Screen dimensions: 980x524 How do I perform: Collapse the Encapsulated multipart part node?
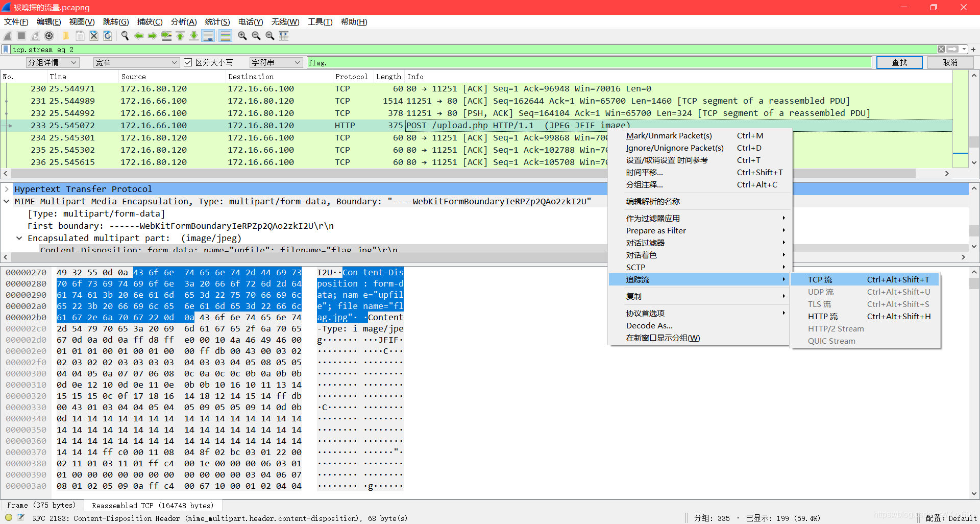tap(19, 238)
